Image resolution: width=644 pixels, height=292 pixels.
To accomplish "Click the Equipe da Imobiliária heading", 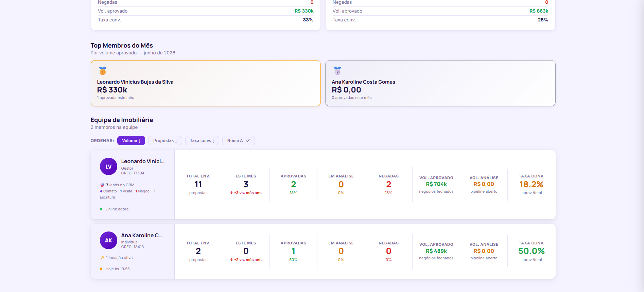I will [x=122, y=120].
